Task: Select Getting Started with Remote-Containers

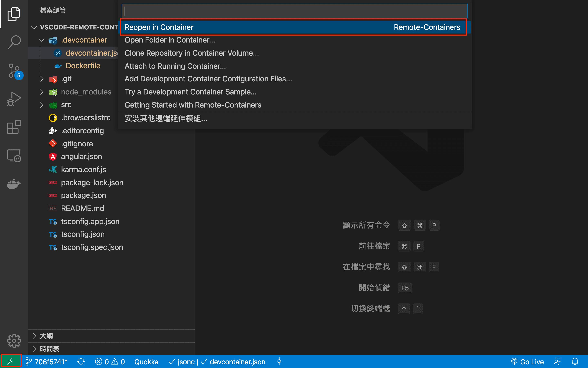Action: pyautogui.click(x=294, y=105)
